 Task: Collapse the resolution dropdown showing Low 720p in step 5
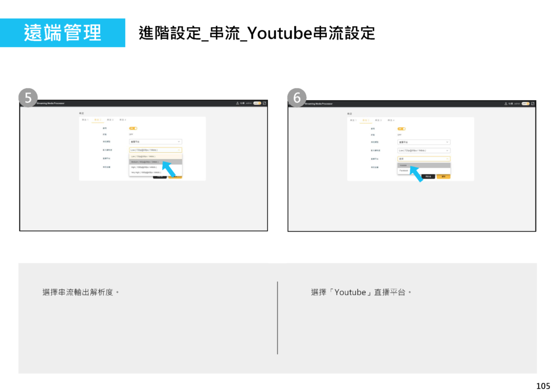click(x=155, y=150)
